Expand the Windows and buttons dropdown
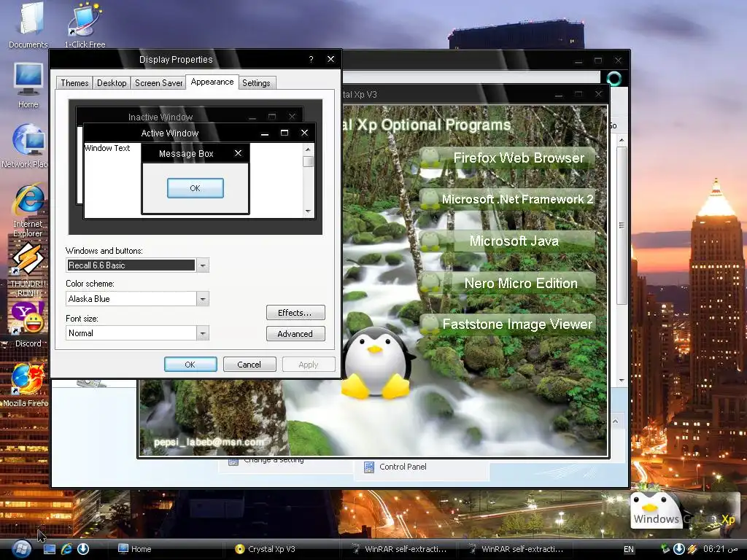Viewport: 747px width, 560px height. tap(203, 265)
